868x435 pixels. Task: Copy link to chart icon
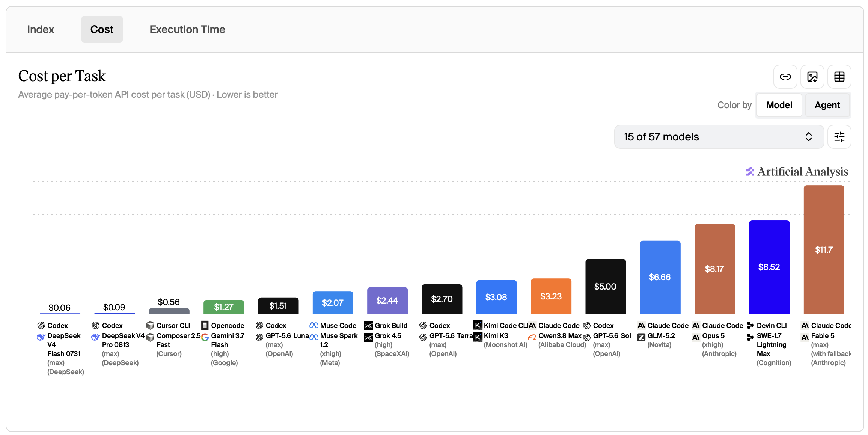tap(785, 77)
